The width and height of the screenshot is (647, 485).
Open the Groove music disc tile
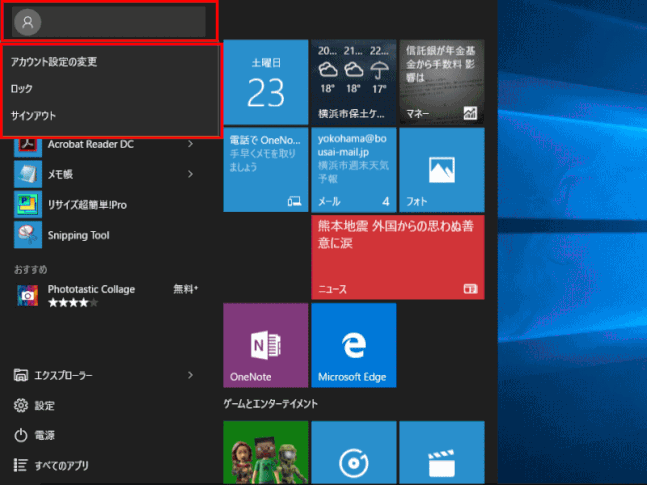coord(354,452)
